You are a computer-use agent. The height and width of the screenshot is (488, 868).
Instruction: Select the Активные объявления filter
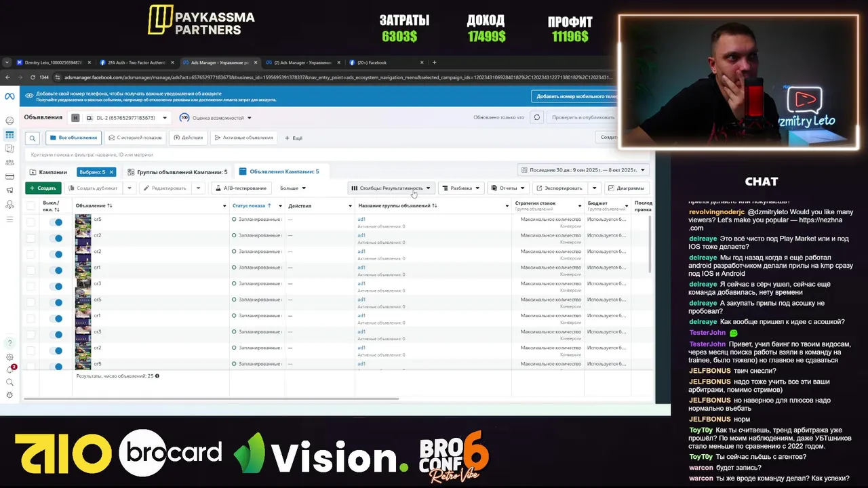click(243, 138)
